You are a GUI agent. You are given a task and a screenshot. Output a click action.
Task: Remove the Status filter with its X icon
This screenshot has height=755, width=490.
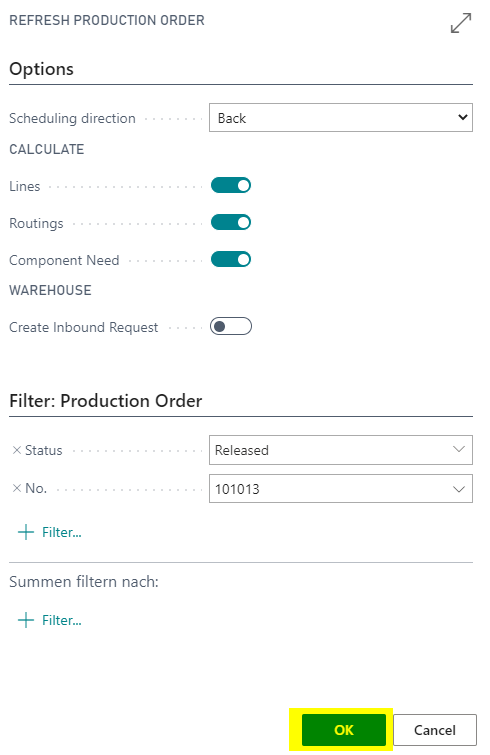pos(16,450)
